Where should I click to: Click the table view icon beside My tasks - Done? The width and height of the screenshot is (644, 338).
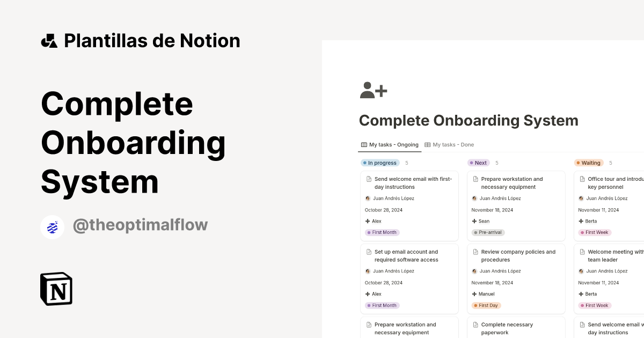pos(427,144)
